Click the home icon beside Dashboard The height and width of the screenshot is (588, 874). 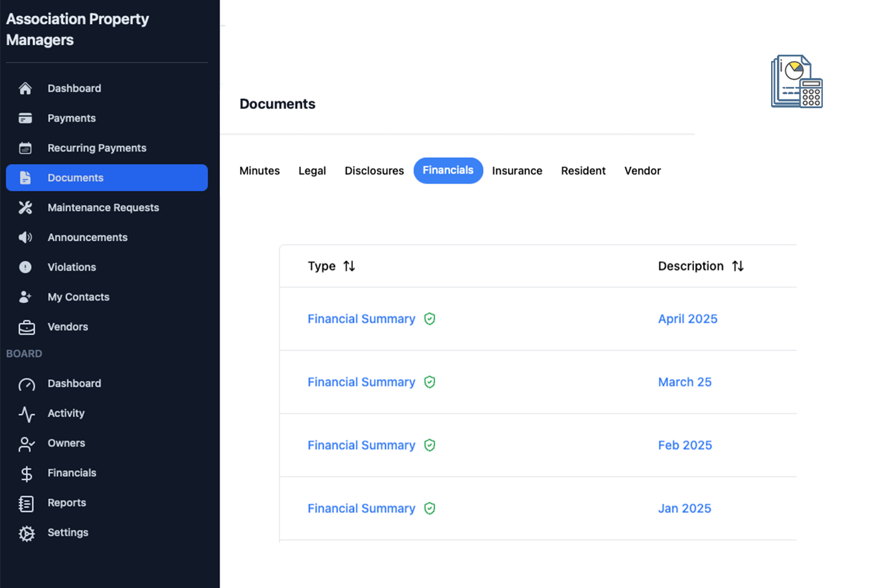[x=25, y=88]
